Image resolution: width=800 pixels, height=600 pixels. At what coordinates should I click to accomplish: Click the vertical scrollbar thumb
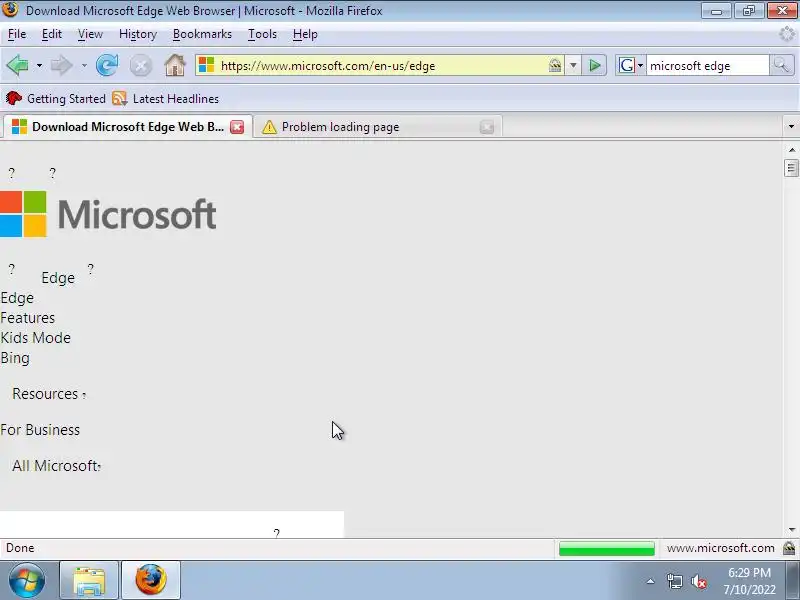(791, 168)
